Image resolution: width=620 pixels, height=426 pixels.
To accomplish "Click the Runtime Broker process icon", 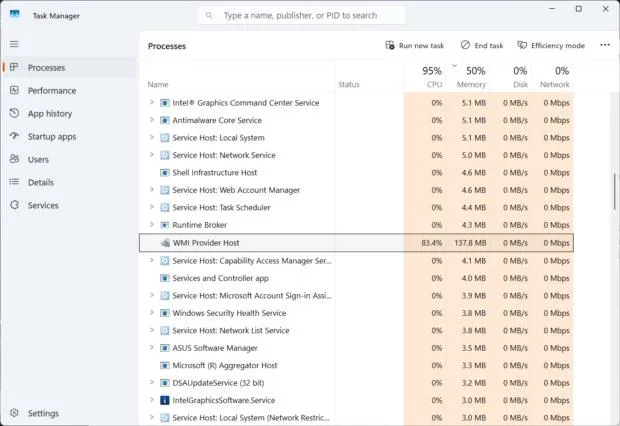I will [164, 225].
